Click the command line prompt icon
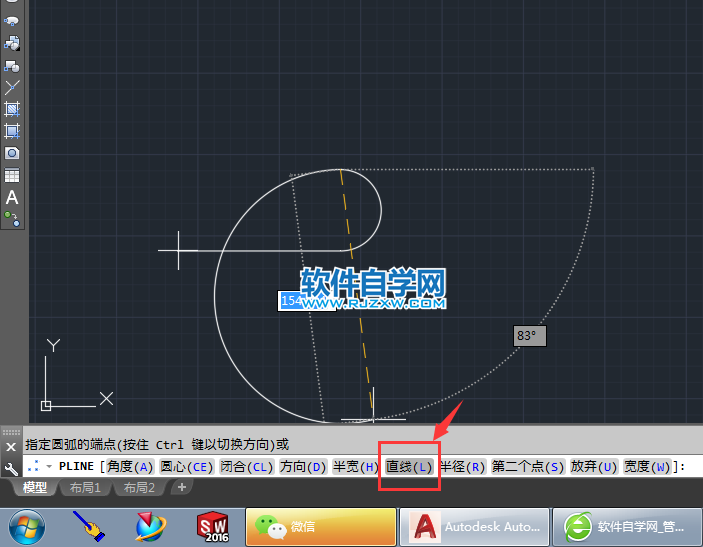The width and height of the screenshot is (703, 547). coord(34,466)
